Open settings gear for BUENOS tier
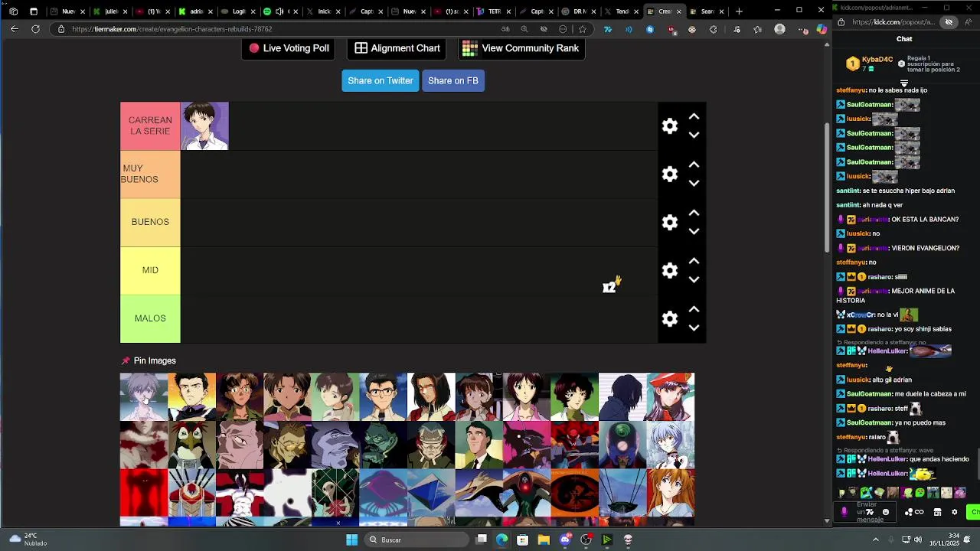This screenshot has width=980, height=551. (670, 223)
